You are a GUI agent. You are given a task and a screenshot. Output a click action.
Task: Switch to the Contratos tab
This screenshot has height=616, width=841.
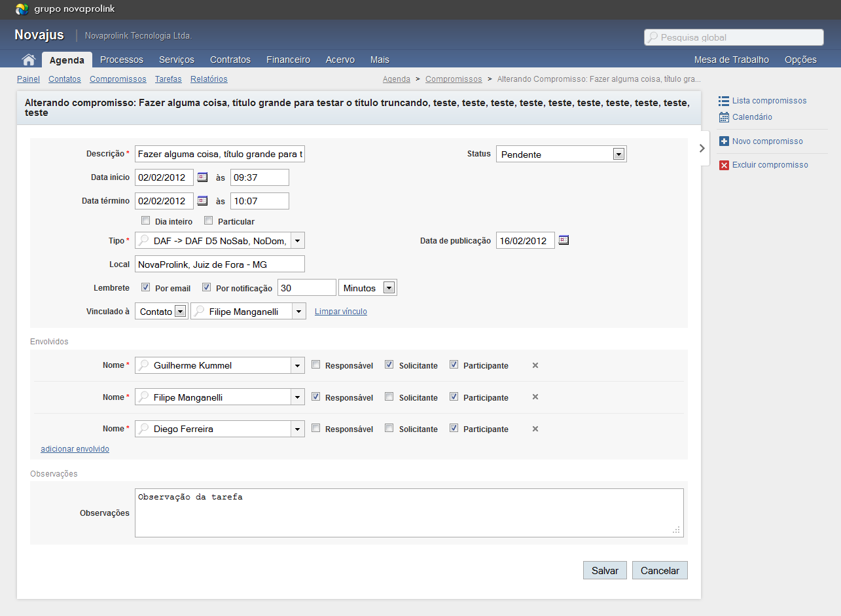(x=230, y=60)
